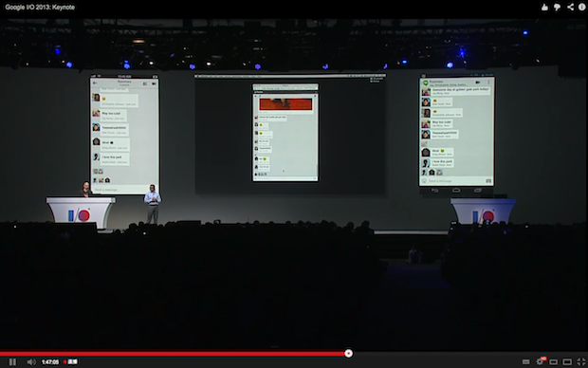The image size is (588, 368).
Task: Toggle captions with the subtitles icon
Action: (525, 361)
